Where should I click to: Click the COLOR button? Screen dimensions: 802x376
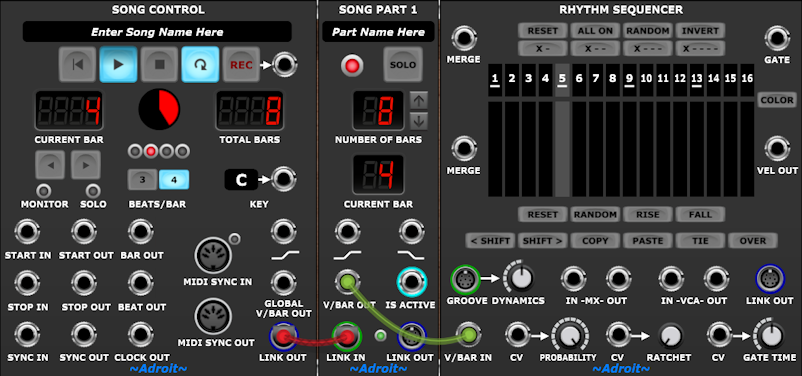point(777,100)
